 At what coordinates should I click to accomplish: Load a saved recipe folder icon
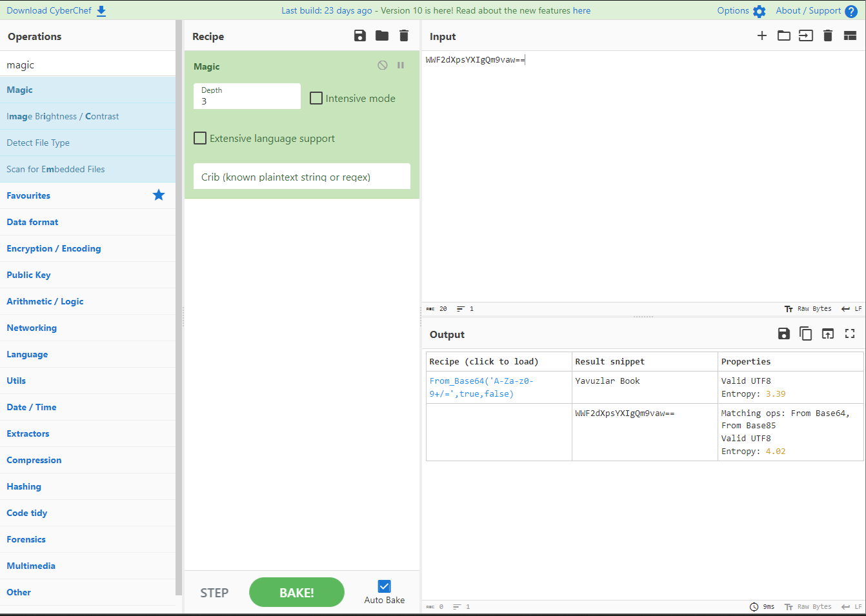[382, 36]
